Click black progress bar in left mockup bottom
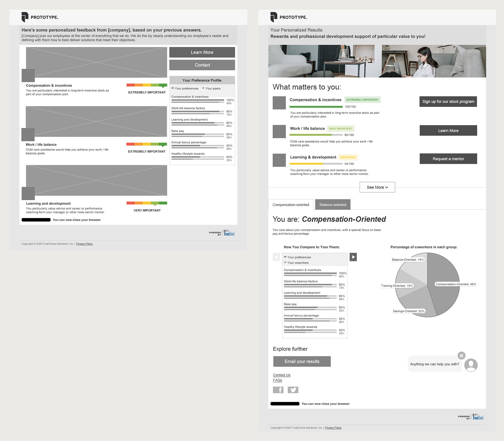Viewport: 504px width, 441px height. (x=36, y=220)
